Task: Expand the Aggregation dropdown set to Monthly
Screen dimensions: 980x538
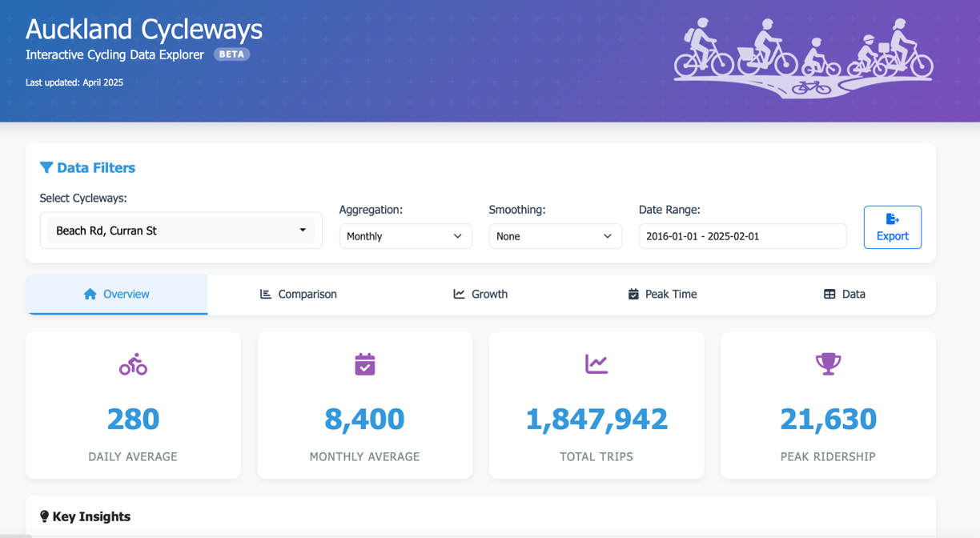Action: click(405, 236)
